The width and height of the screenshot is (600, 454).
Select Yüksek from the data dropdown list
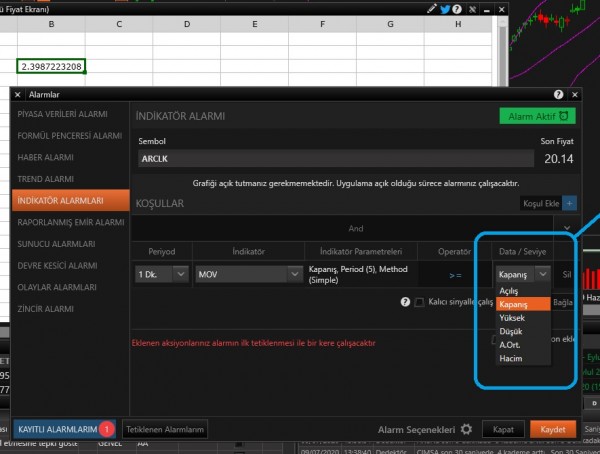(x=511, y=317)
